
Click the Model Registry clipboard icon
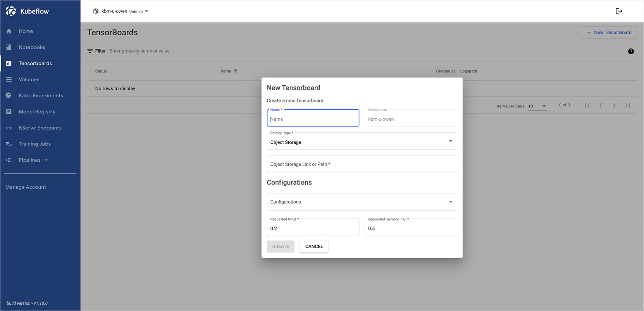pos(9,112)
